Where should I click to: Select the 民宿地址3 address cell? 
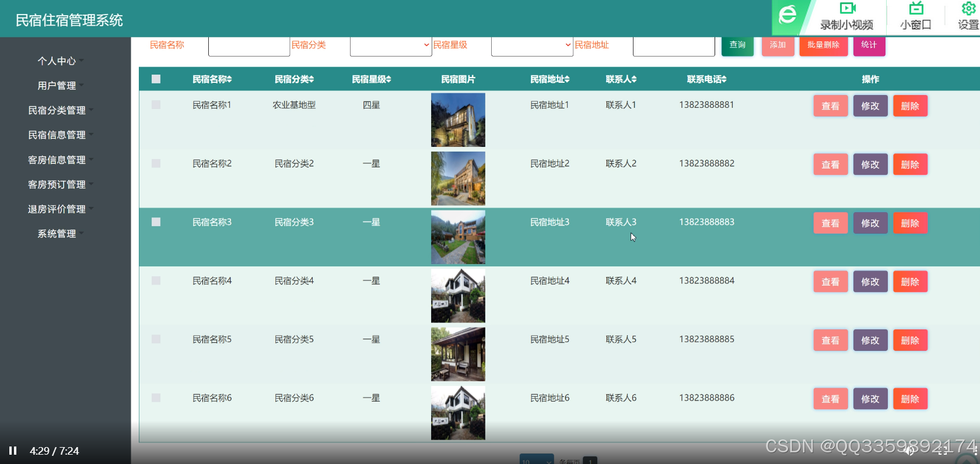[549, 222]
